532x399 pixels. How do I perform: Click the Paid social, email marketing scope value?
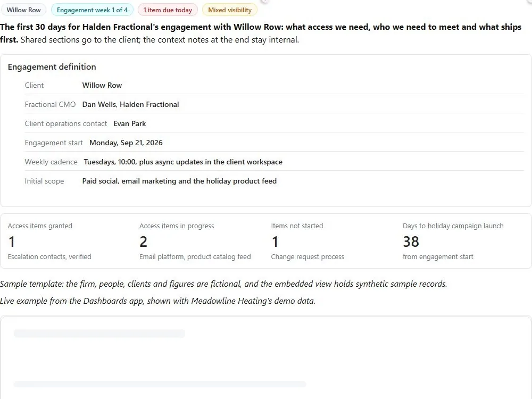coord(179,181)
